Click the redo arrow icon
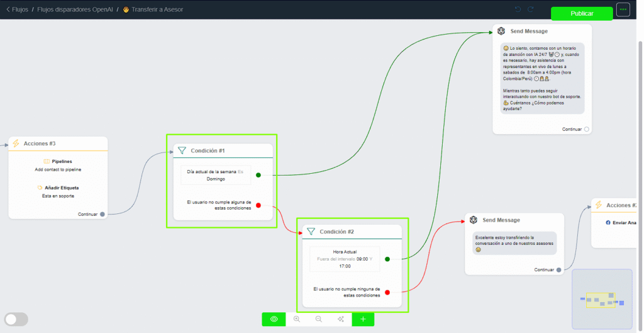The width and height of the screenshot is (644, 333). click(x=531, y=9)
